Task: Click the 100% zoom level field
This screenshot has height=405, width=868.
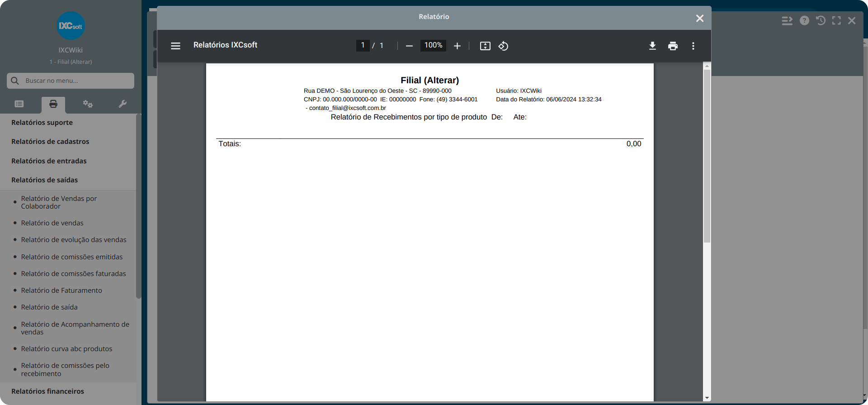Action: coord(433,45)
